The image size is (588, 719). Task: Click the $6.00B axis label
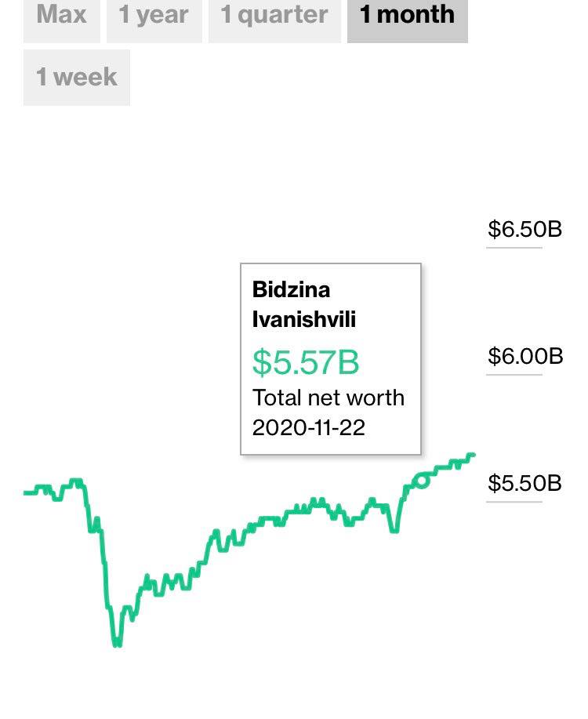coord(525,356)
